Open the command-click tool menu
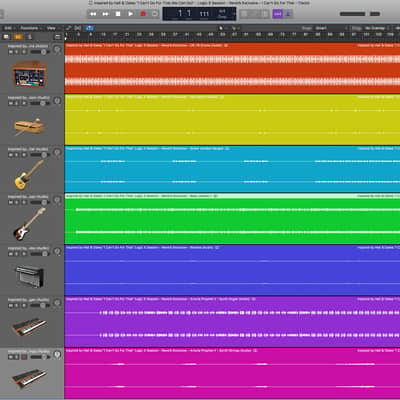This screenshot has width=400, height=400. tap(235, 28)
